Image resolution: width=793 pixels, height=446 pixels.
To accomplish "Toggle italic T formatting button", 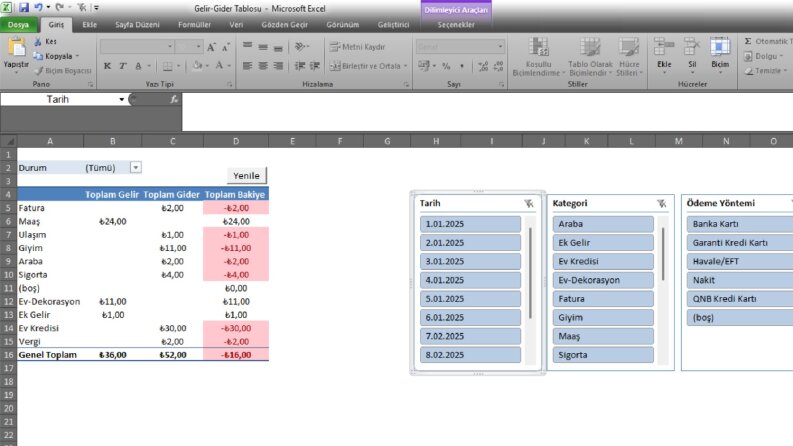I will (x=122, y=66).
